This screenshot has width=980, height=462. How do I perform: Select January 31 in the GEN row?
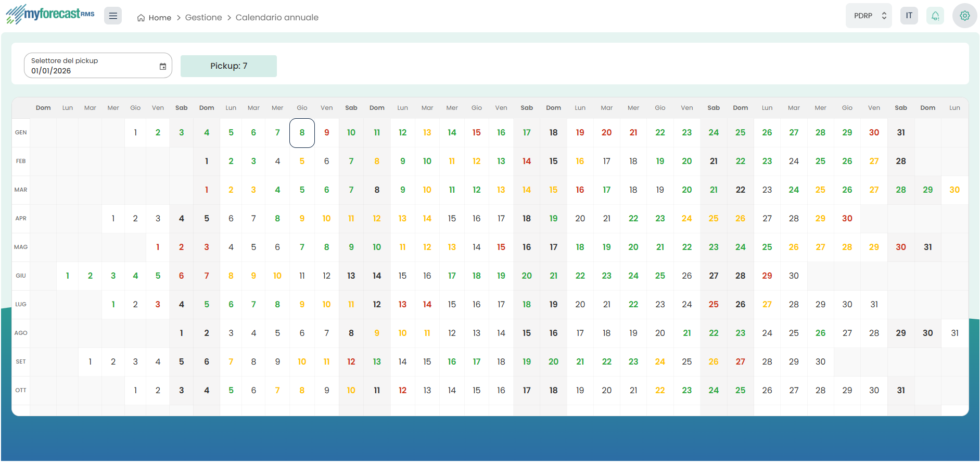pos(901,133)
